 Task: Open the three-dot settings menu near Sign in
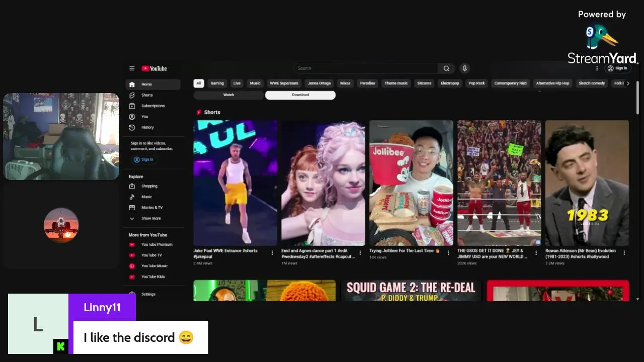click(597, 68)
